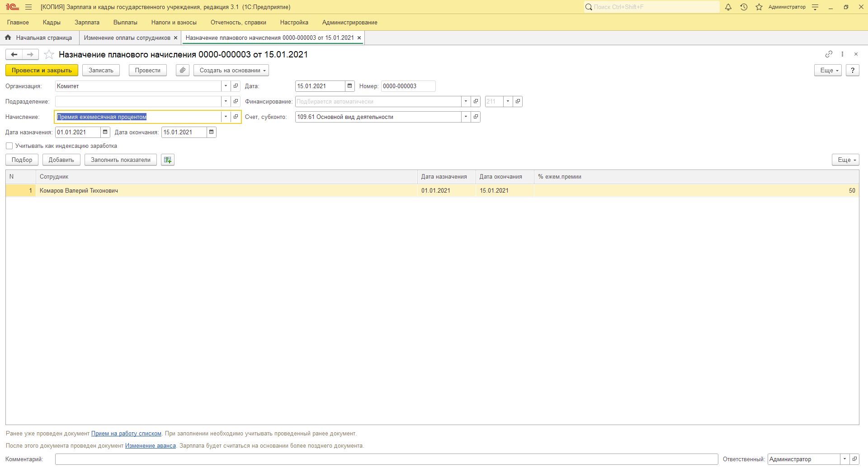Click the search field Поиск Ctrl+Shift+F
Screen dimensions: 868x468
pos(651,7)
